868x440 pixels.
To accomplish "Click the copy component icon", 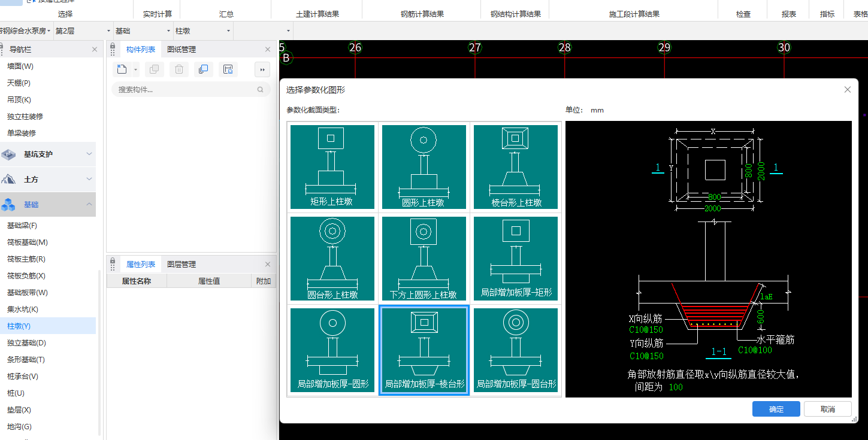I will (155, 69).
